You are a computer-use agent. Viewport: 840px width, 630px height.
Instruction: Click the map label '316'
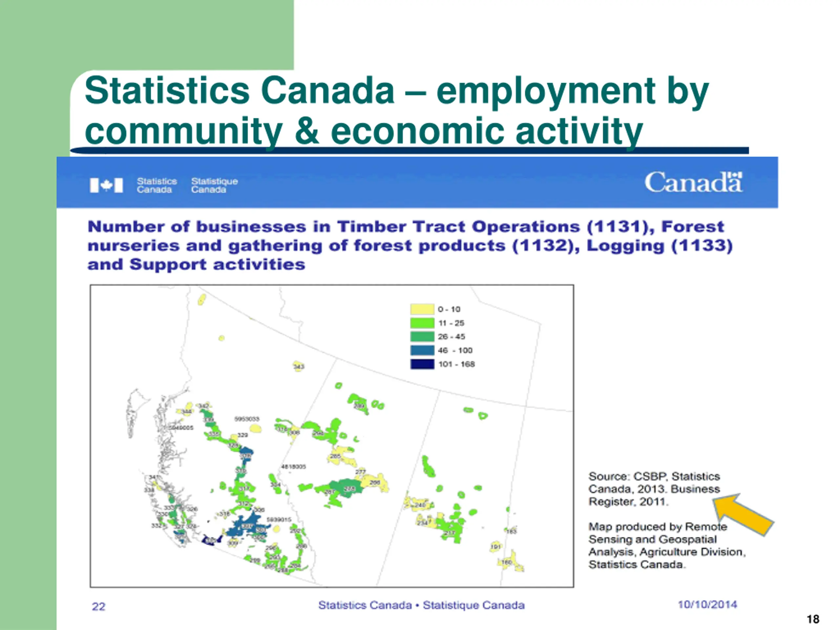pos(224,514)
